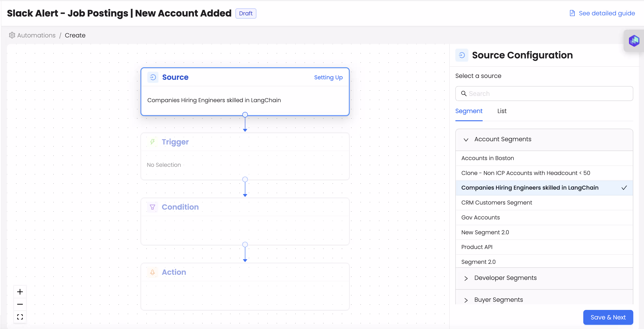Switch to the Segment tab

pyautogui.click(x=469, y=111)
